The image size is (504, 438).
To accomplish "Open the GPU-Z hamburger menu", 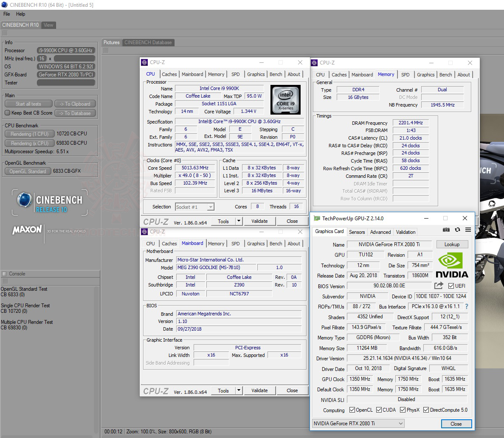I will pos(467,230).
